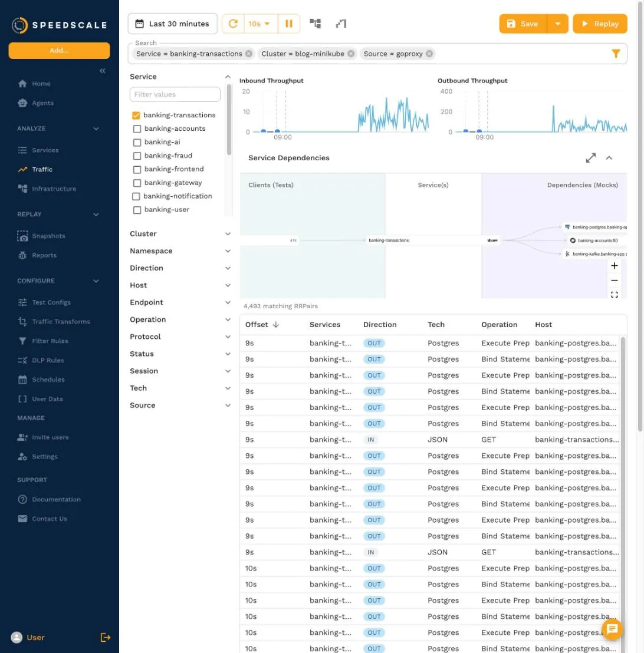Click the Settings gear-person icon
This screenshot has height=653, width=644.
[x=22, y=456]
